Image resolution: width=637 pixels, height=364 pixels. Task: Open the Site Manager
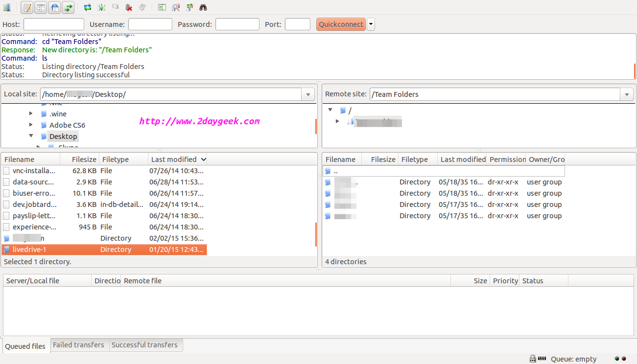tap(7, 7)
